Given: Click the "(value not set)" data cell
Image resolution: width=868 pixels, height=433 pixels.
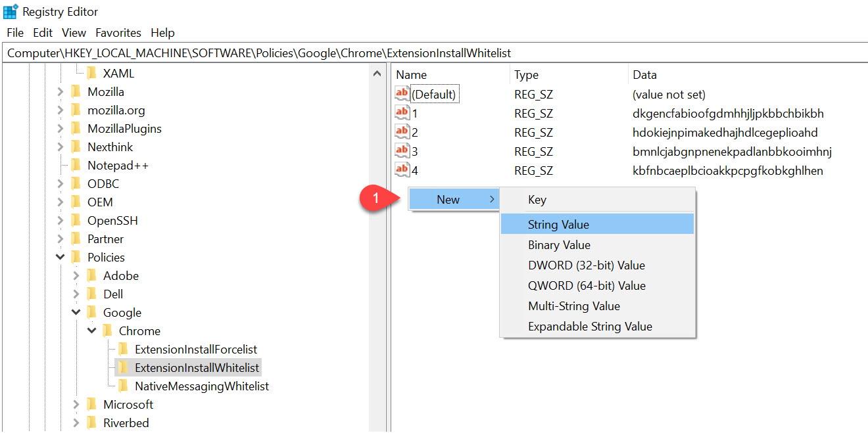Looking at the screenshot, I should tap(669, 94).
